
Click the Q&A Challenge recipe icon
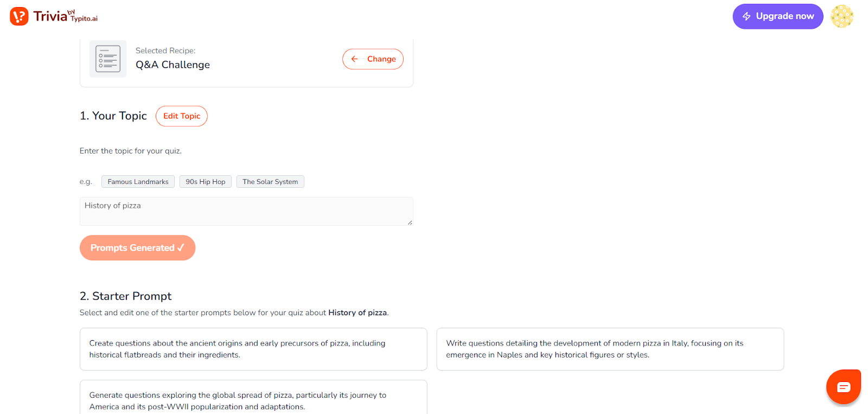pos(108,59)
